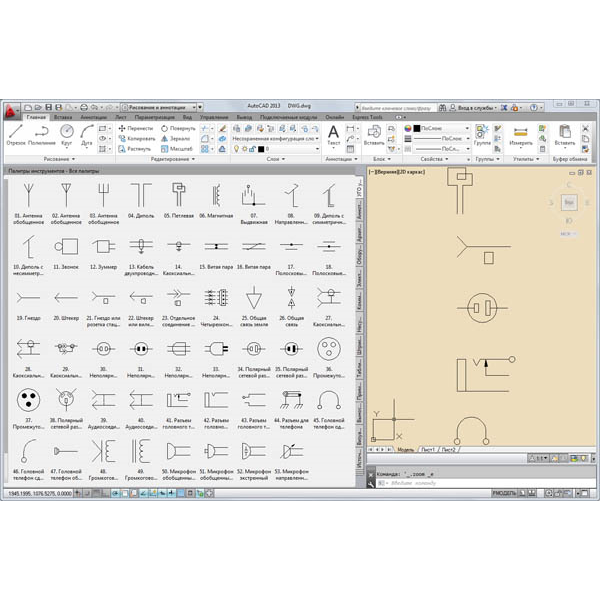Image resolution: width=600 pixels, height=600 pixels.
Task: Toggle the layer lightbulb on/off icon
Action: (236, 149)
